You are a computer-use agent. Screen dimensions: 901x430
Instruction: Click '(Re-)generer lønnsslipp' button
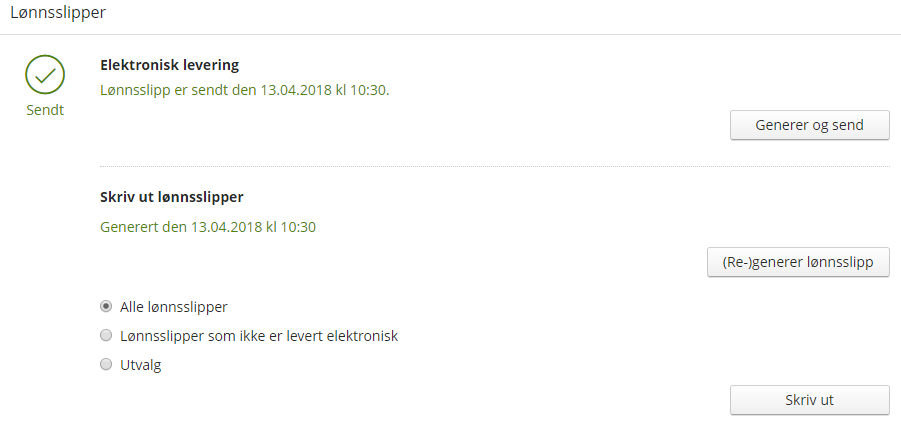(798, 262)
